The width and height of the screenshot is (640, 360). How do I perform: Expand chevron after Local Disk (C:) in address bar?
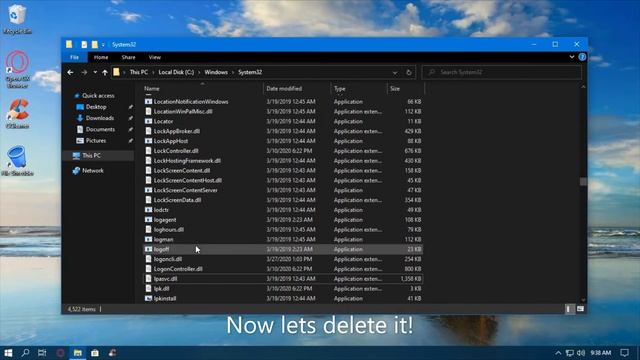point(199,72)
